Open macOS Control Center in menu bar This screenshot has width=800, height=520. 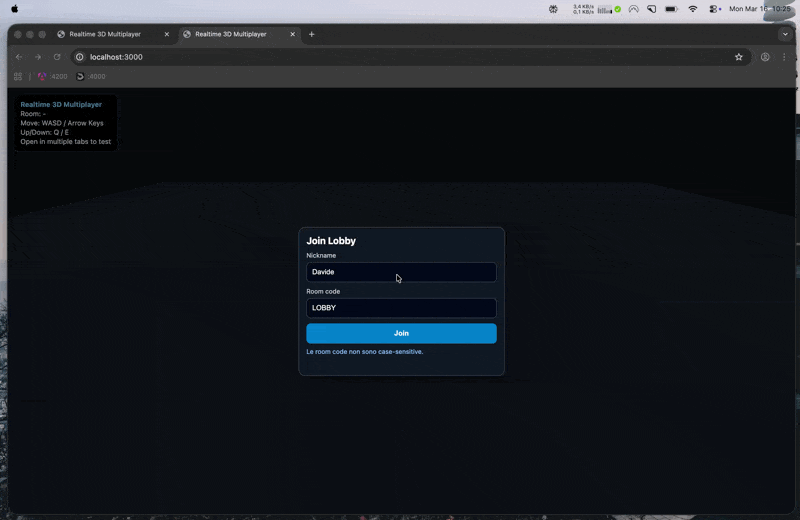pyautogui.click(x=715, y=8)
